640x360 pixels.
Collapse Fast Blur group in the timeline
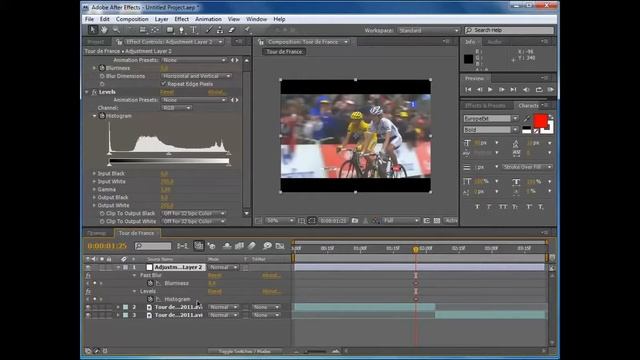(134, 276)
